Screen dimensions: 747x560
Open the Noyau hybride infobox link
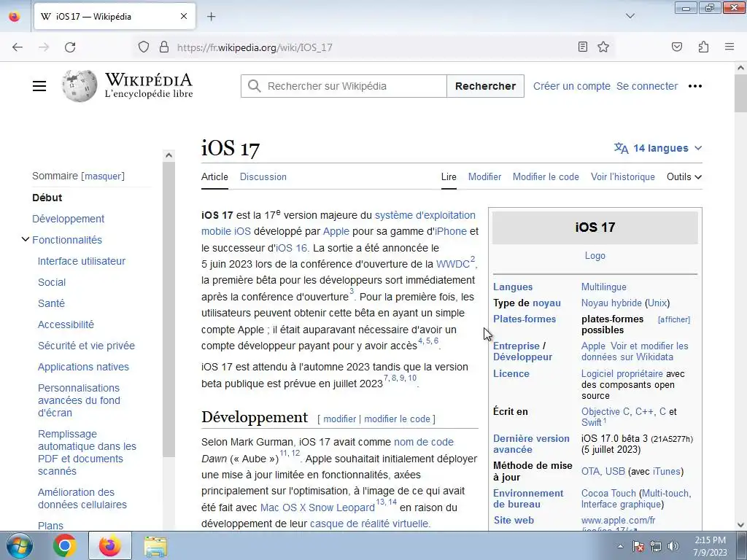point(611,303)
